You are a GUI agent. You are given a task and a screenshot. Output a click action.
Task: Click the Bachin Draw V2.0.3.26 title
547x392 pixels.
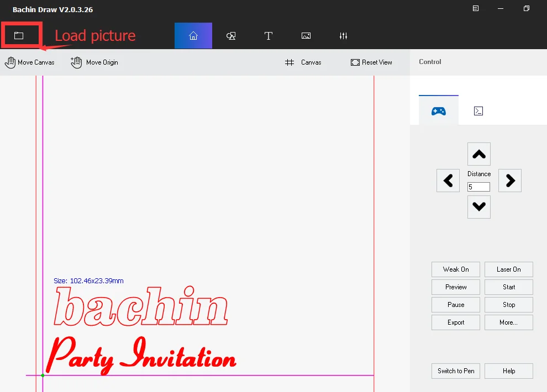[52, 10]
